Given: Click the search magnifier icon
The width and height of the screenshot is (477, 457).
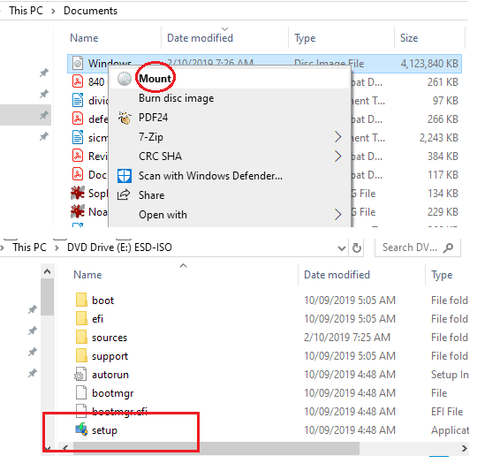Looking at the screenshot, I should [x=449, y=247].
